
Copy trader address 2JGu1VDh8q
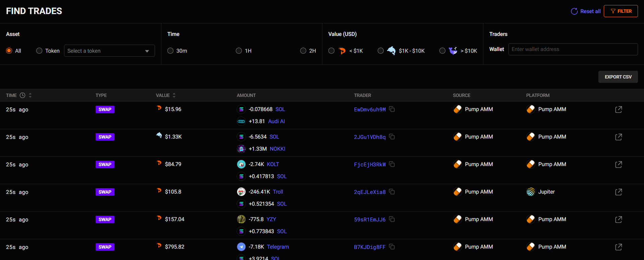(x=392, y=137)
